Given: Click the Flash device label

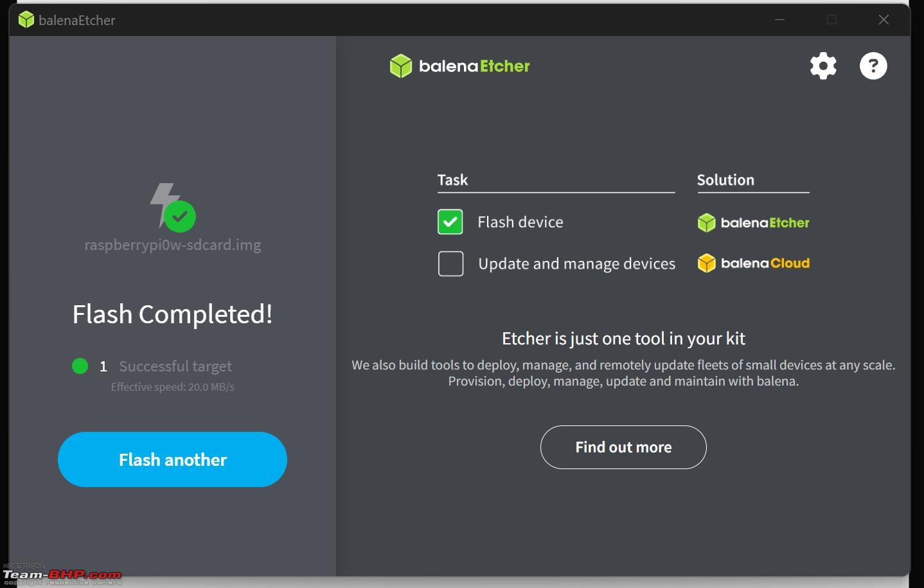Looking at the screenshot, I should coord(520,222).
